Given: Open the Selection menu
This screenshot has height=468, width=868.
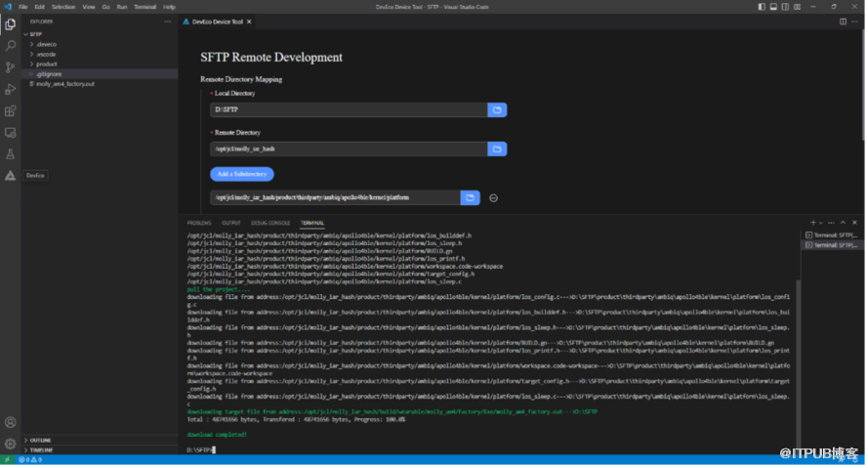Looking at the screenshot, I should pyautogui.click(x=63, y=7).
